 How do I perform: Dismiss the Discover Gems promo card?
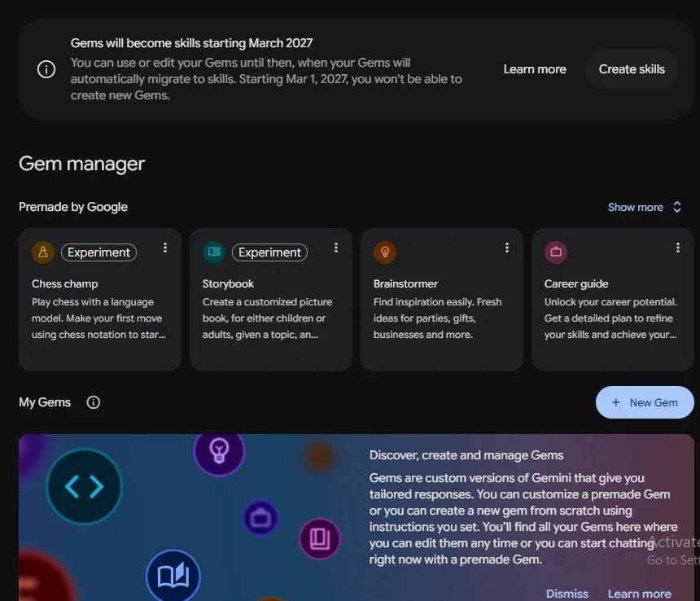coord(567,594)
